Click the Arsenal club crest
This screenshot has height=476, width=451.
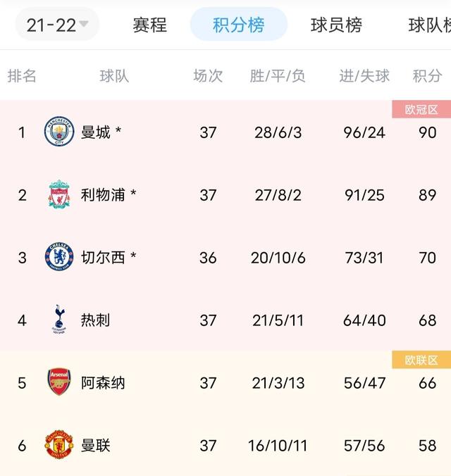[59, 382]
